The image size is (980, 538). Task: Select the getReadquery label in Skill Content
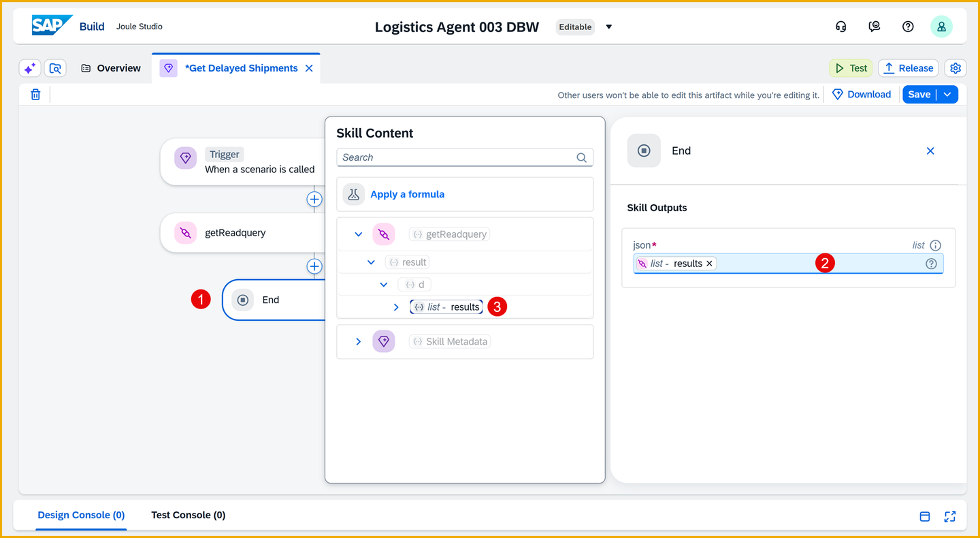point(449,234)
